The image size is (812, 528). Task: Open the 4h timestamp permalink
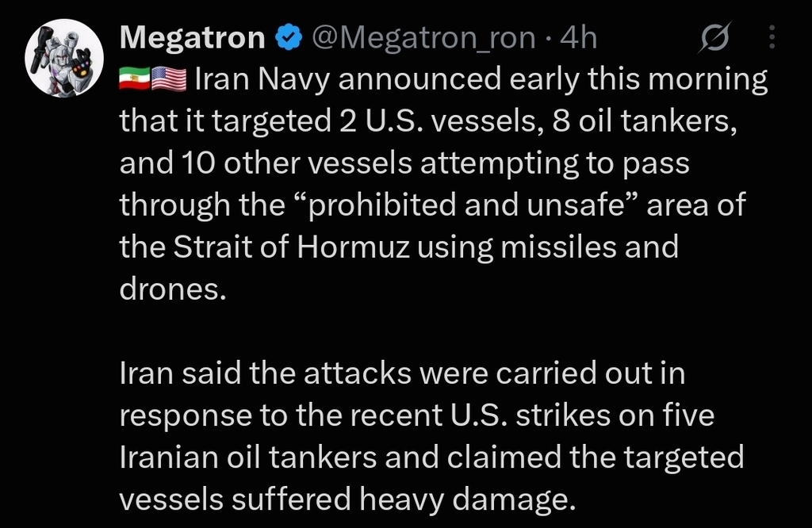578,38
